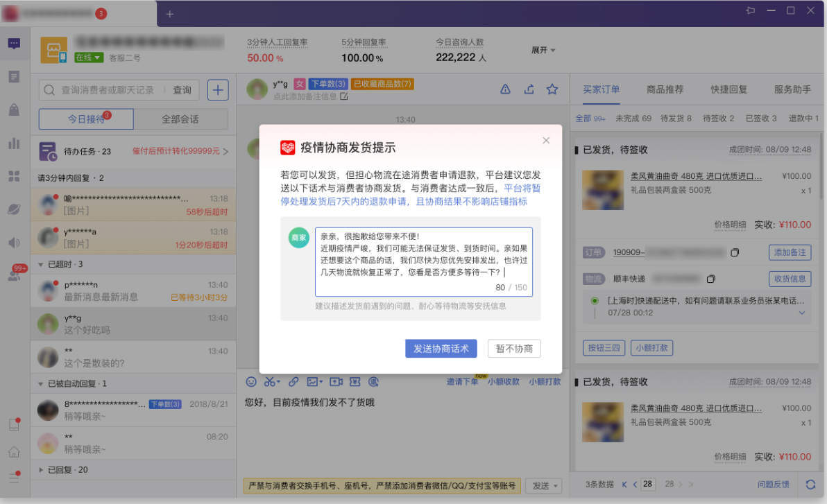The width and height of the screenshot is (827, 504).
Task: Open the 展开 dropdown near today's stats
Action: 542,51
